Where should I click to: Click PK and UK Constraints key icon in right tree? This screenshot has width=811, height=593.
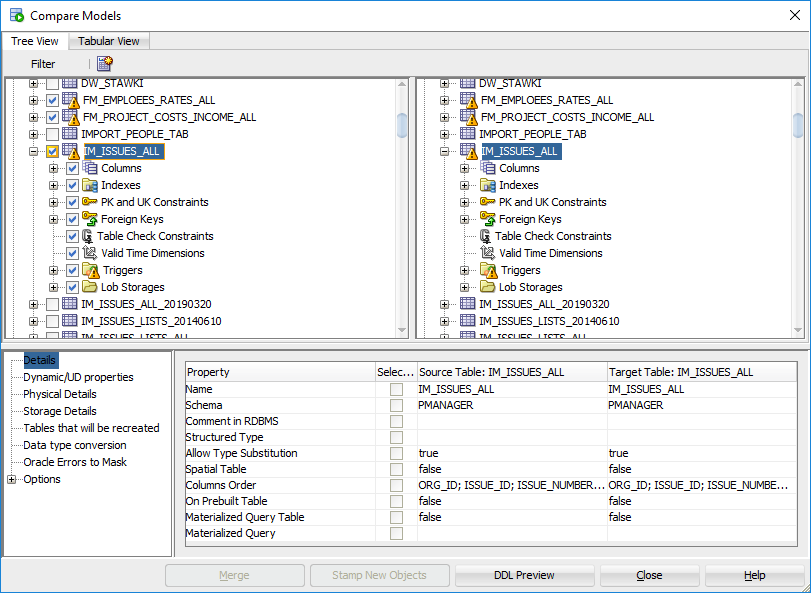tap(488, 202)
